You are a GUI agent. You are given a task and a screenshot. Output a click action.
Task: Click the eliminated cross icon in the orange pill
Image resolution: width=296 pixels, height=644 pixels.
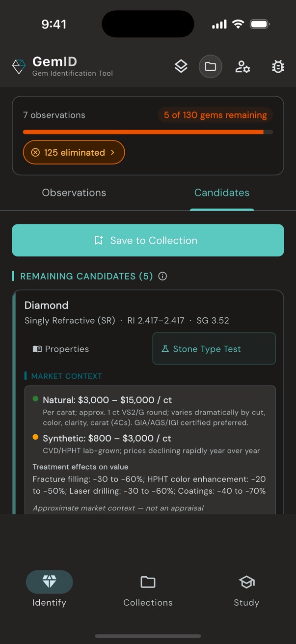pos(35,152)
